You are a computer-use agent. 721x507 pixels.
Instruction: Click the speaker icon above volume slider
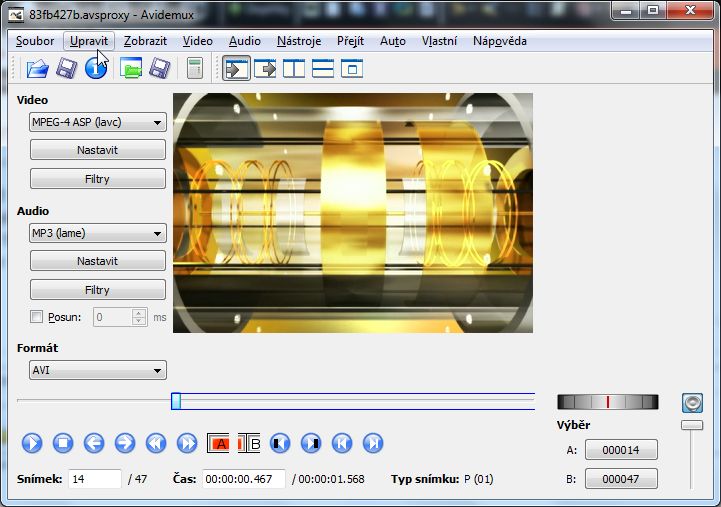click(x=692, y=403)
